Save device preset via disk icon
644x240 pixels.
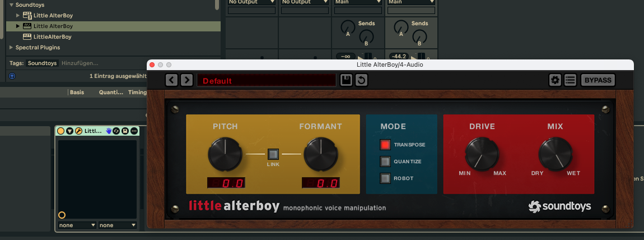pos(125,131)
